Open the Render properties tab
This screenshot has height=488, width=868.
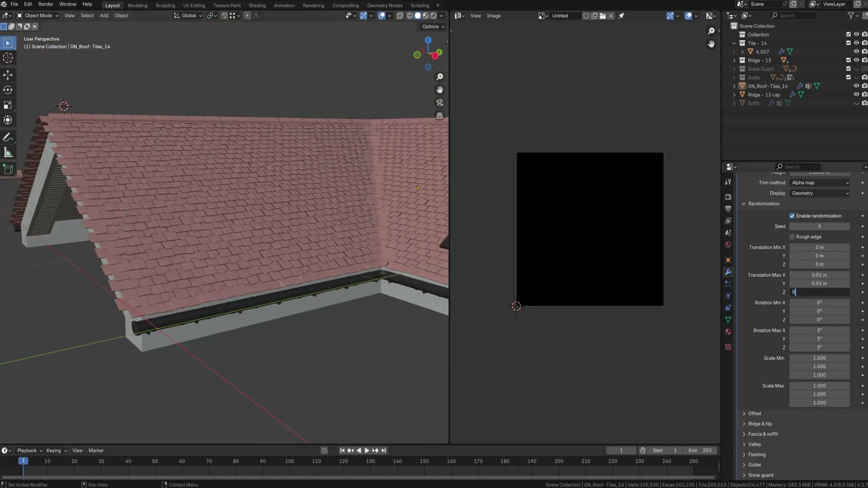pos(728,197)
